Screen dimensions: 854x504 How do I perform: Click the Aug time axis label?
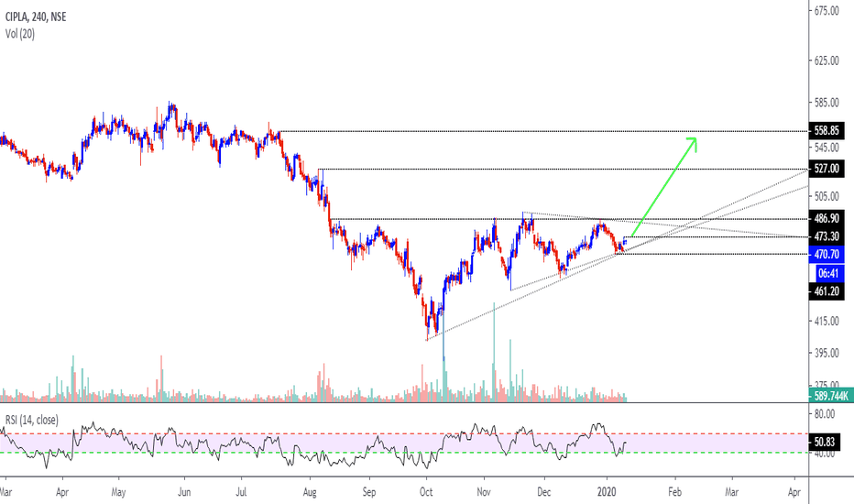coord(310,492)
